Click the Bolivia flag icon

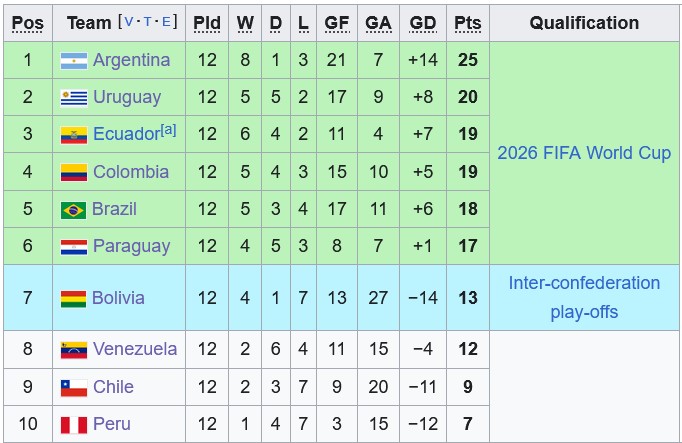coord(74,298)
